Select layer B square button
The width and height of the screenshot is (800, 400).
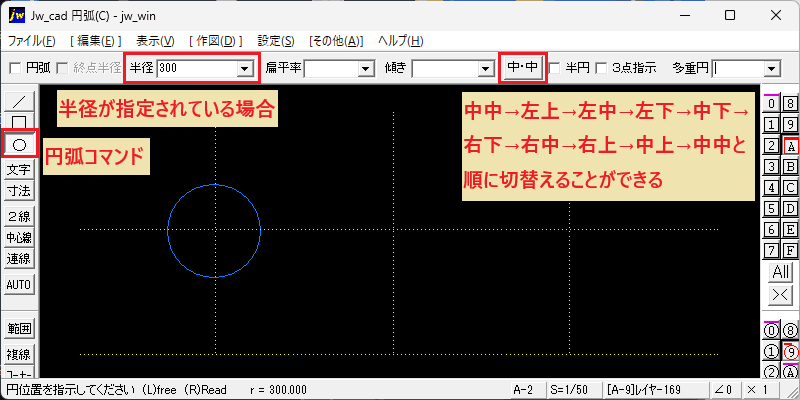click(790, 167)
